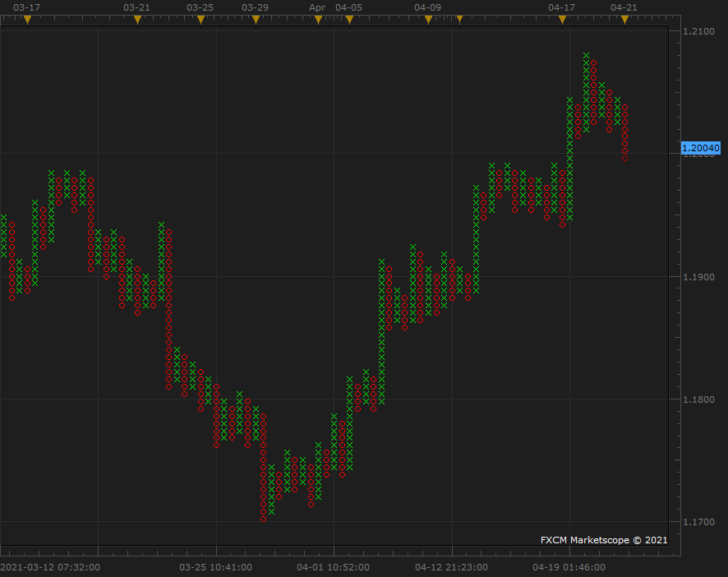Select the orange triangle marker under 04-09
This screenshot has width=728, height=577.
[x=429, y=20]
